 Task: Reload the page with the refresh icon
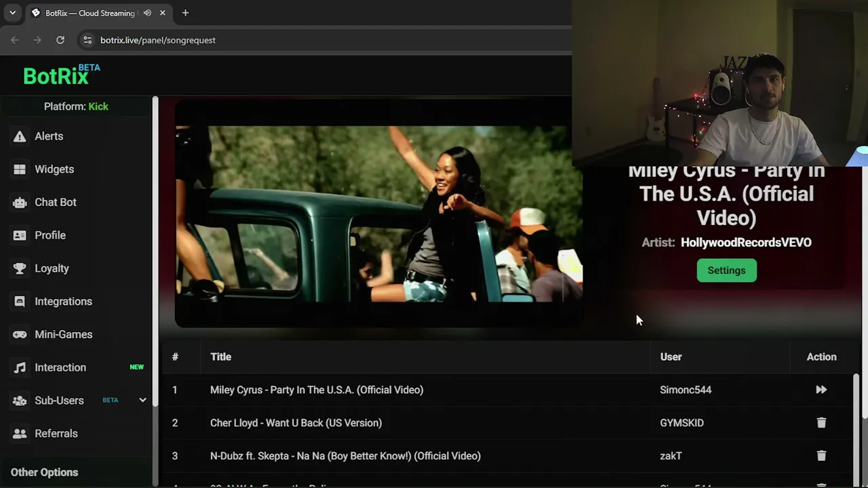(60, 40)
